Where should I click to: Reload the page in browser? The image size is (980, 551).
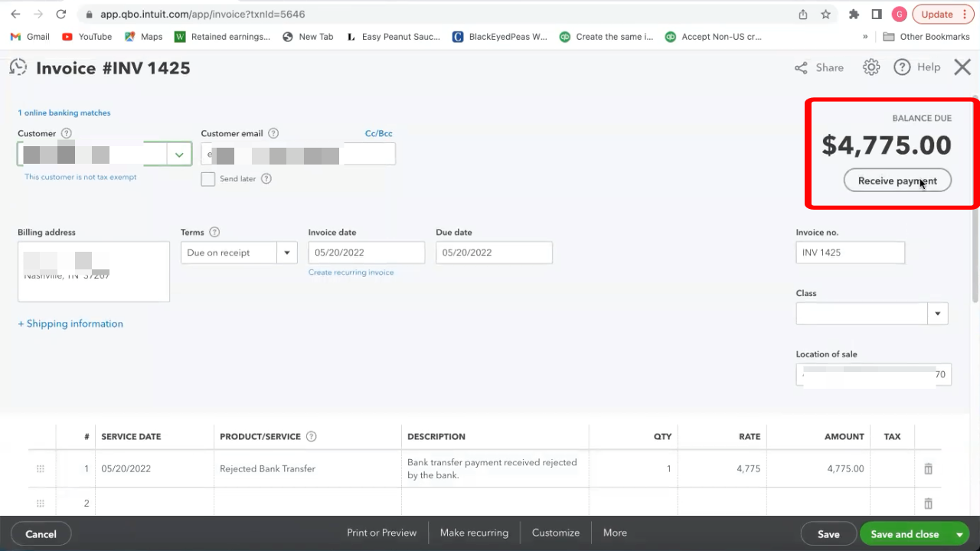(x=61, y=14)
